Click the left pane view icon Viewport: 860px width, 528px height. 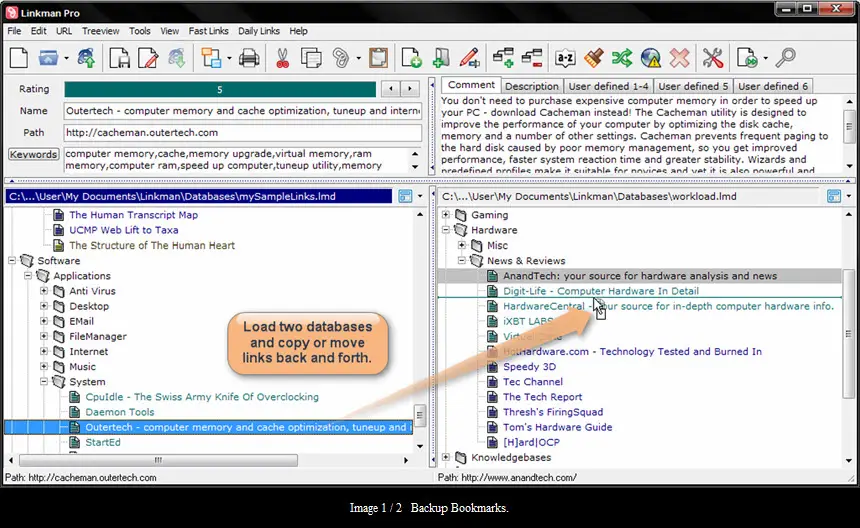(405, 196)
